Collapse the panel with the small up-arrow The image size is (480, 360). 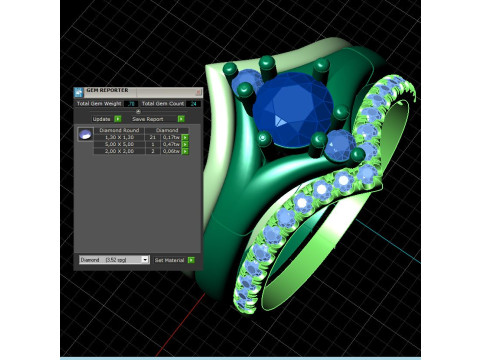[x=138, y=111]
